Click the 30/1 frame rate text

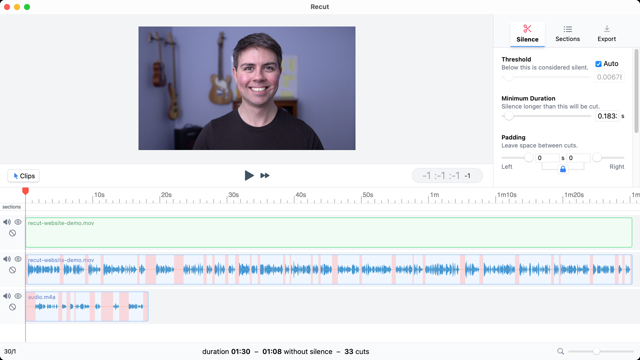pyautogui.click(x=10, y=351)
